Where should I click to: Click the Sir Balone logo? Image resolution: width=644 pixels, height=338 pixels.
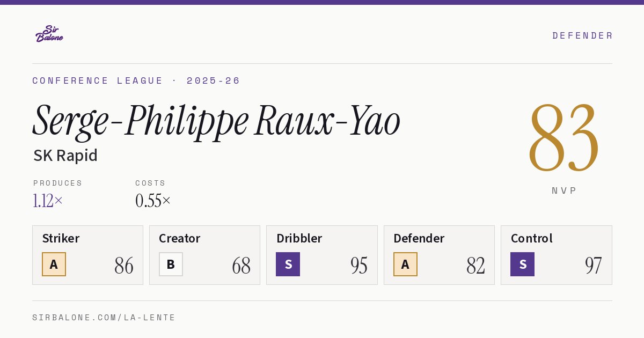[x=49, y=34]
